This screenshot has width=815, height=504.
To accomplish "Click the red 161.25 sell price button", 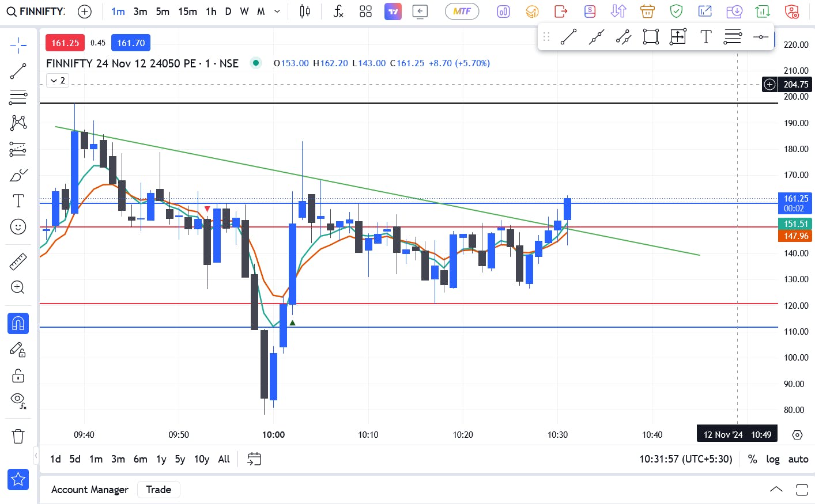I will tap(65, 43).
